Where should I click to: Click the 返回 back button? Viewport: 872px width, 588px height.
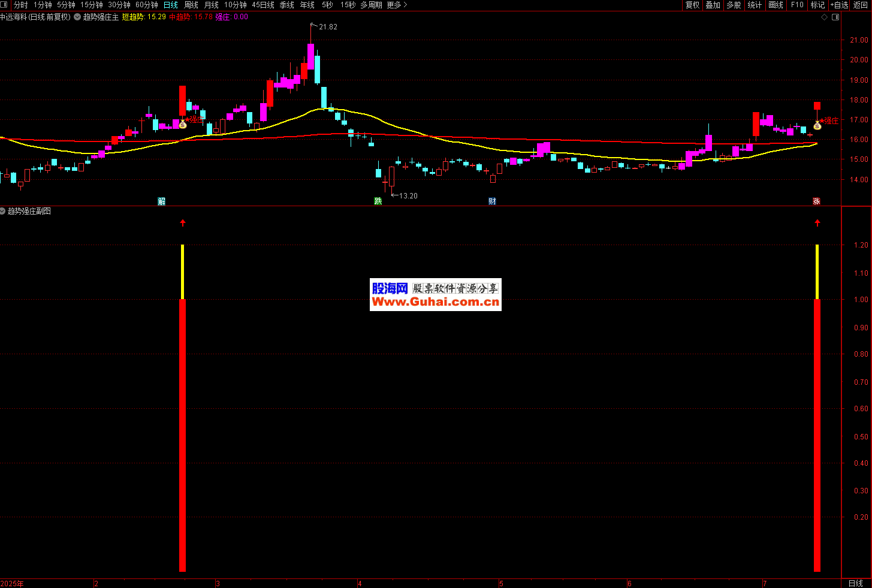[861, 5]
